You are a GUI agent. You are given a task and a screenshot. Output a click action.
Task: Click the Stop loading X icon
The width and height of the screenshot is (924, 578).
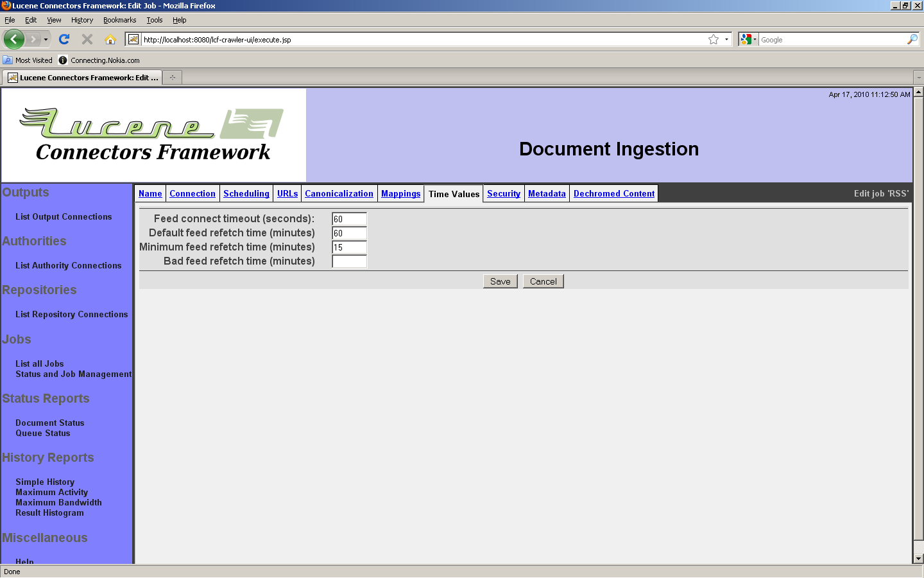point(87,39)
